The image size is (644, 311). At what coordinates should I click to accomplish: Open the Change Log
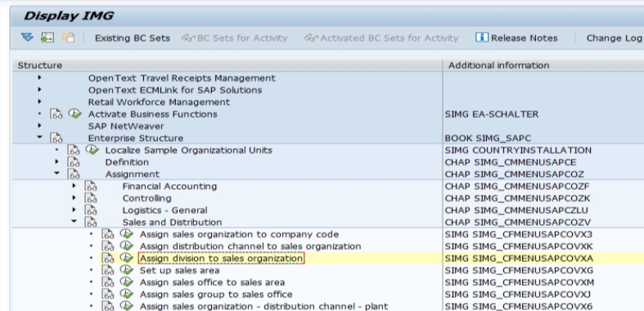614,38
